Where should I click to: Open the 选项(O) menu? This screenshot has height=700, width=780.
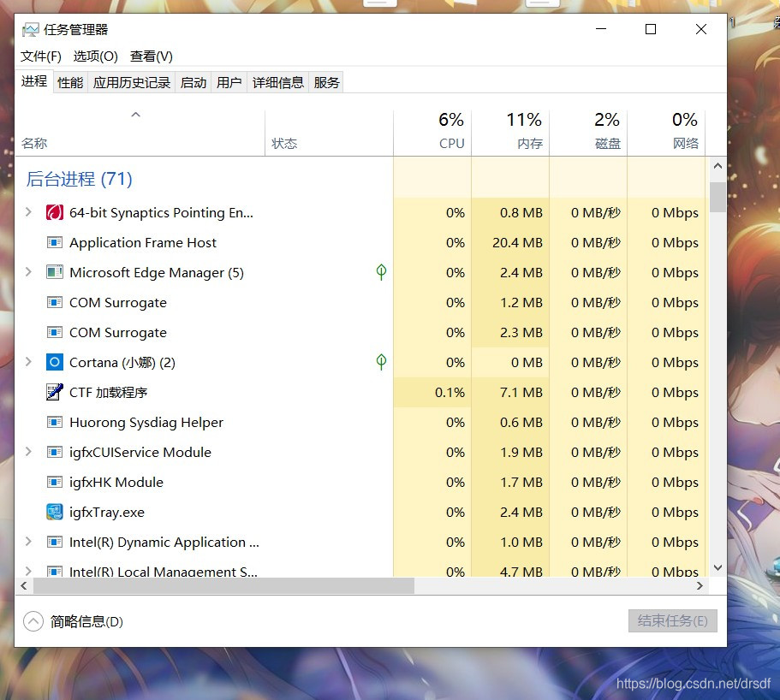(96, 56)
